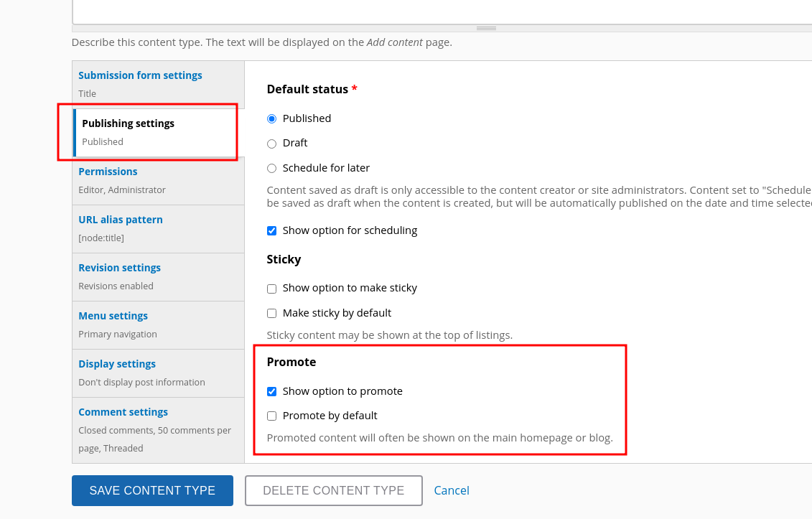Choose the Draft default status

pyautogui.click(x=271, y=144)
